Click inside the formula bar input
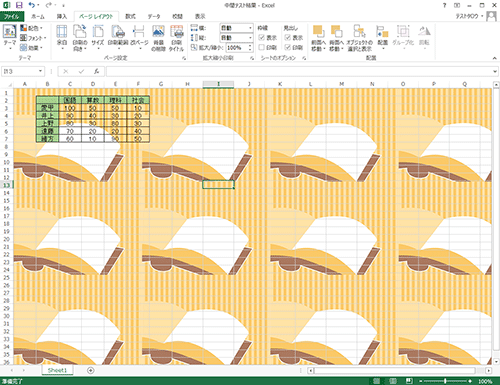 point(299,71)
